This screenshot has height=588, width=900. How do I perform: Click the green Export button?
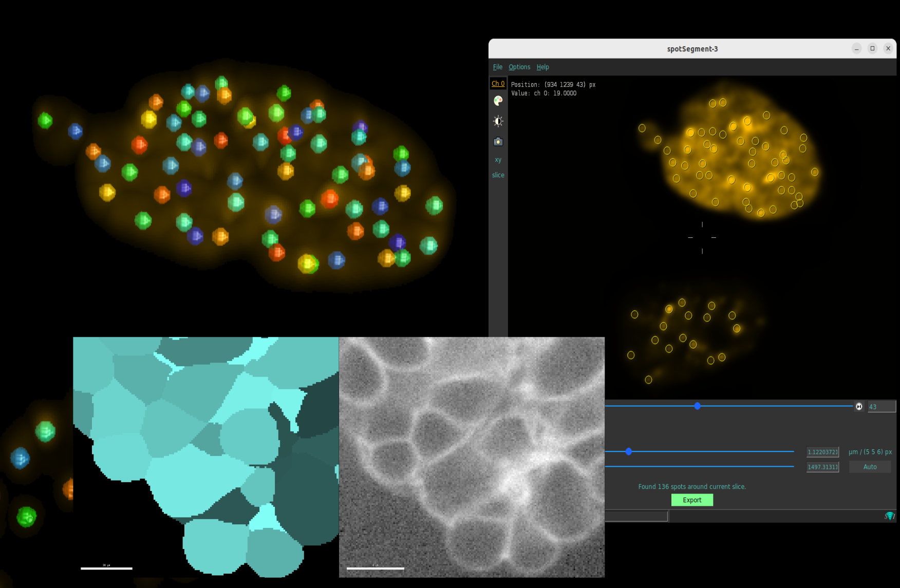(x=692, y=500)
